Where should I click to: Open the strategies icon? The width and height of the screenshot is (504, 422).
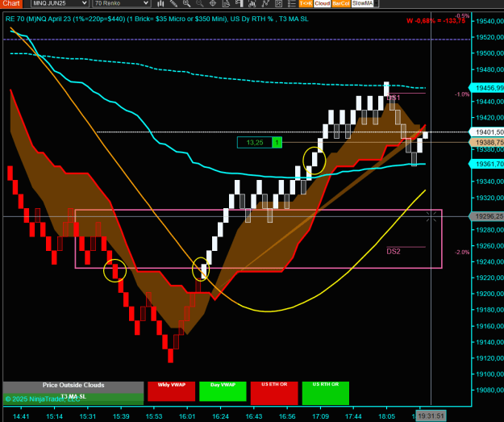tap(265, 3)
